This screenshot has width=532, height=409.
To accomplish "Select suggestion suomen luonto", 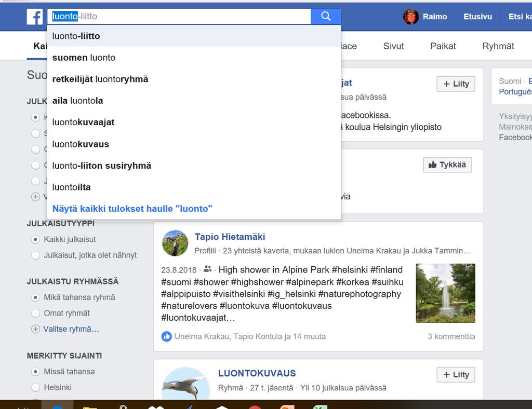I will tap(194, 58).
